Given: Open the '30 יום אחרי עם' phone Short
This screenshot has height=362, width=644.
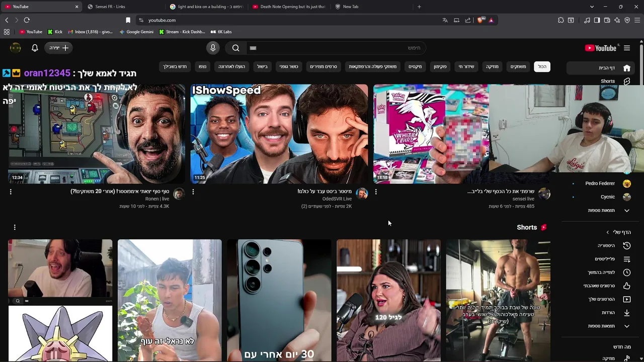Looking at the screenshot, I should tap(279, 301).
